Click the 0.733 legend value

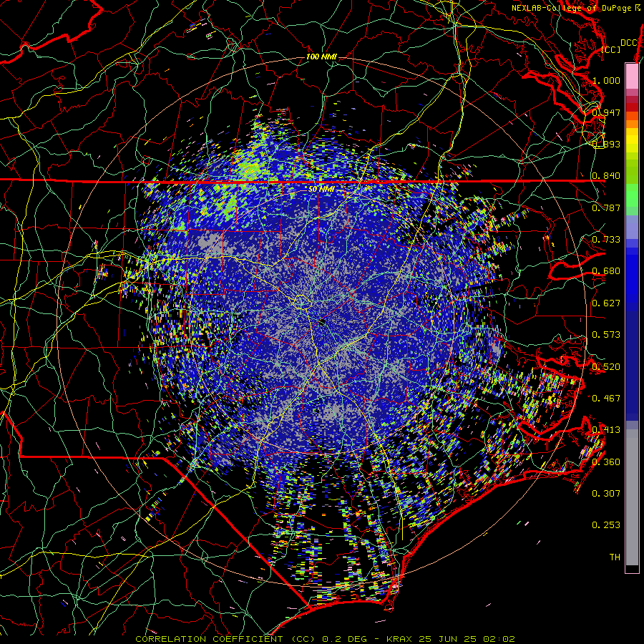[x=606, y=240]
